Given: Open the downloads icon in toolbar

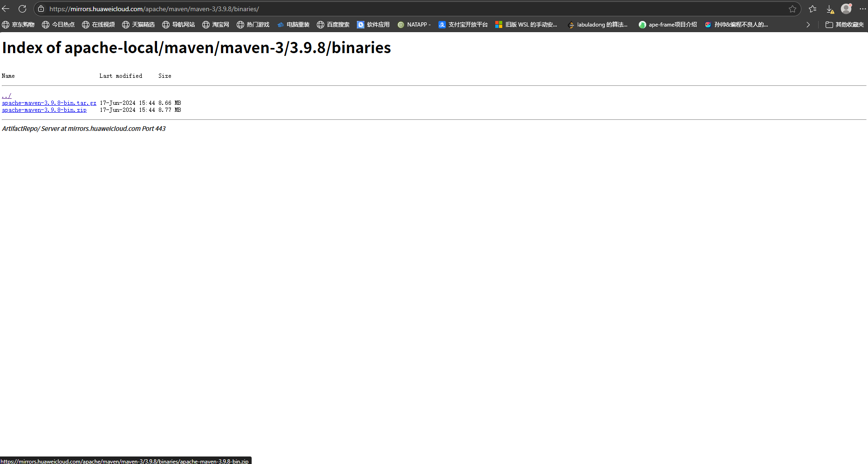Looking at the screenshot, I should coord(830,9).
